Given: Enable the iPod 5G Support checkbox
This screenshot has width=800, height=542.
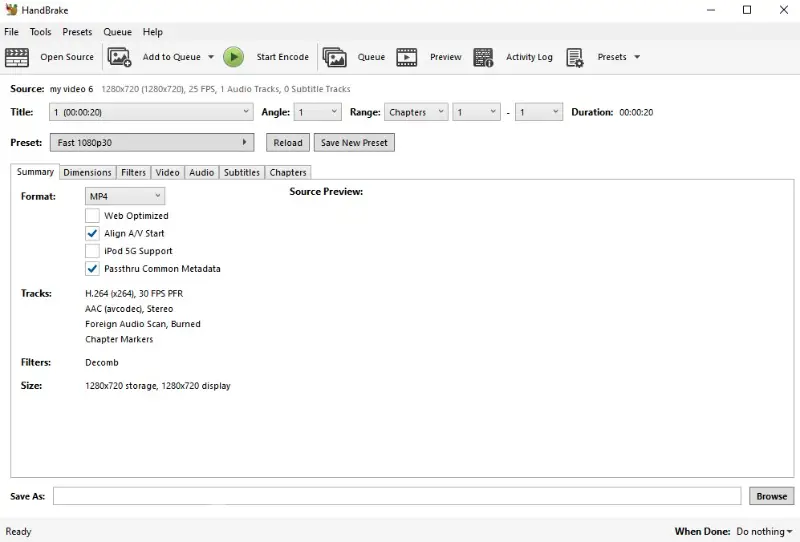Looking at the screenshot, I should tap(92, 251).
